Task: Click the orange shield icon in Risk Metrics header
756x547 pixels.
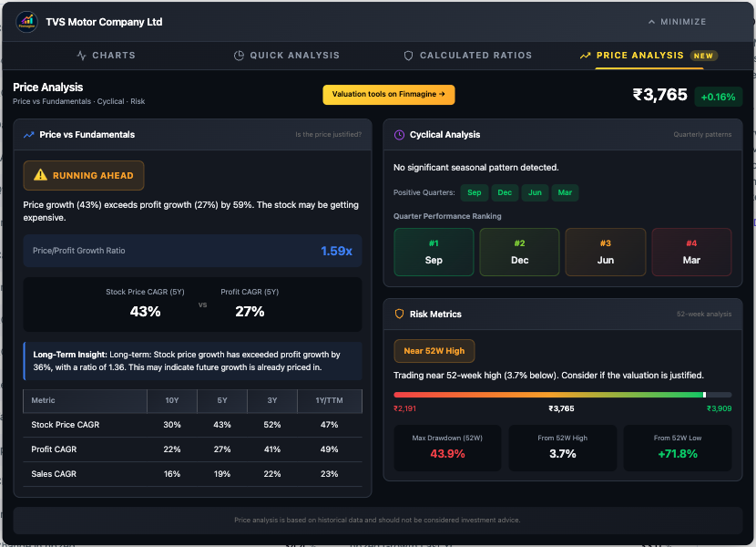Action: point(399,313)
